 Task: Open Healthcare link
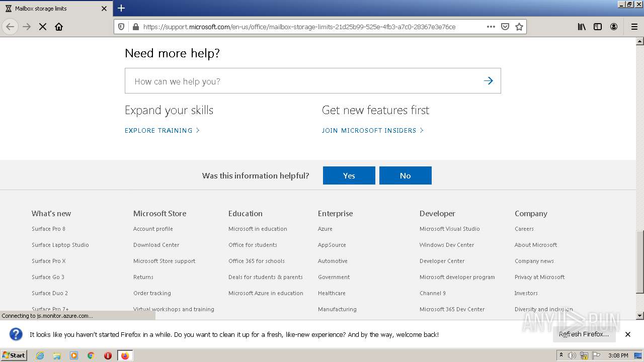coord(332,293)
